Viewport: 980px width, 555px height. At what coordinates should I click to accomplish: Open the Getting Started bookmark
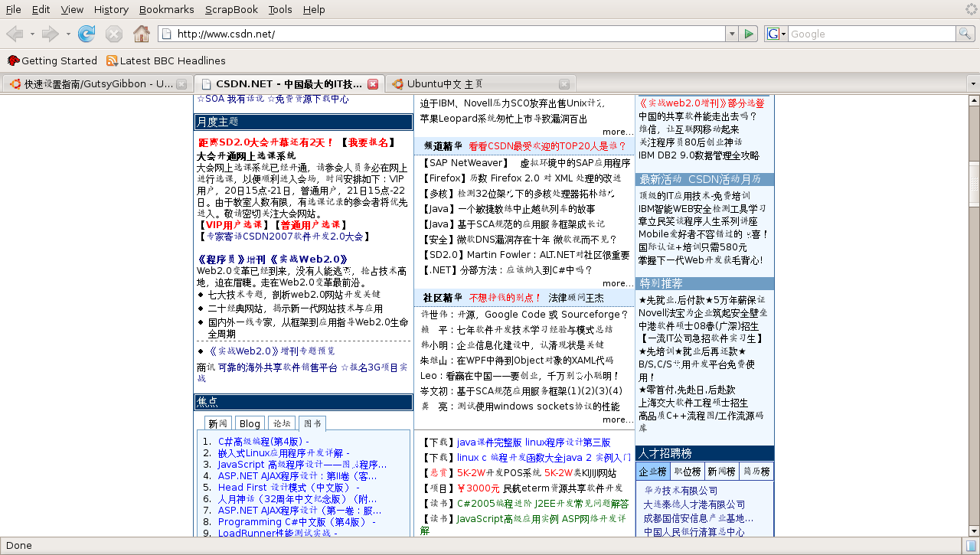[52, 60]
